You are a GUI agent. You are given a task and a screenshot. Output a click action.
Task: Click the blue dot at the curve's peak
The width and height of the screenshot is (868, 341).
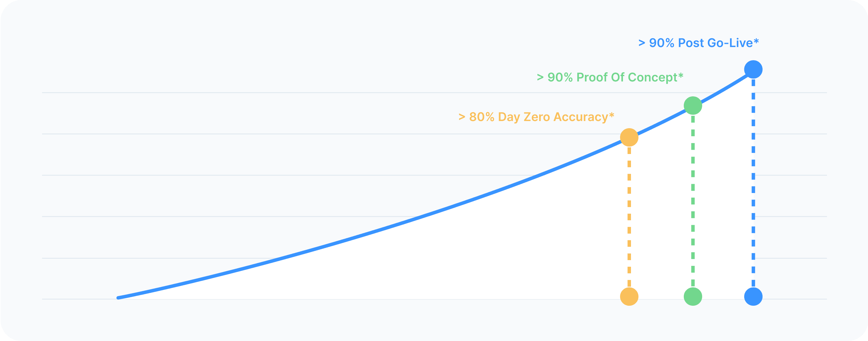tap(753, 70)
